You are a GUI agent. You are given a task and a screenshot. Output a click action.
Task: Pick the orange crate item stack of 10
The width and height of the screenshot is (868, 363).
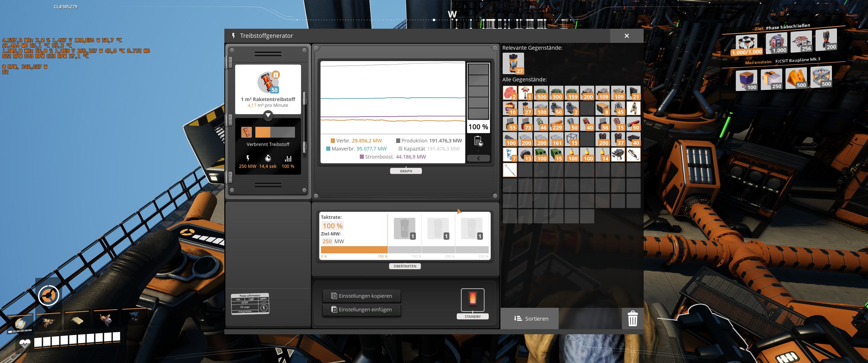click(x=510, y=108)
